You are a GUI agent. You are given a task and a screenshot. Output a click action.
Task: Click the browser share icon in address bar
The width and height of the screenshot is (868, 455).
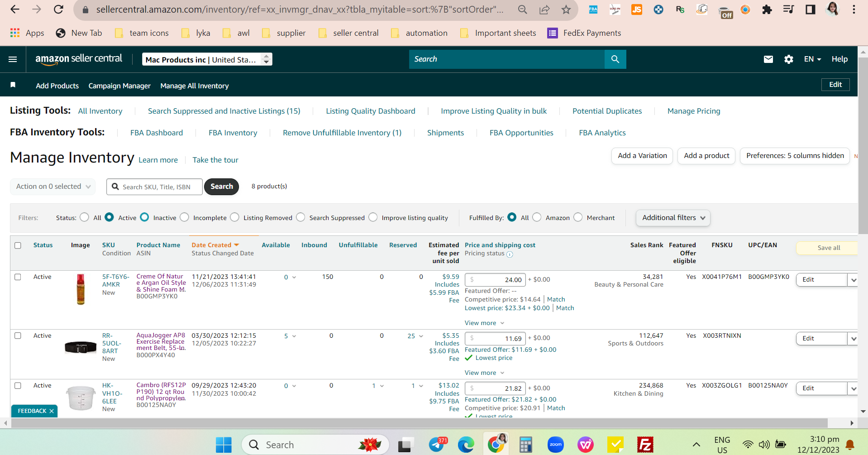544,10
